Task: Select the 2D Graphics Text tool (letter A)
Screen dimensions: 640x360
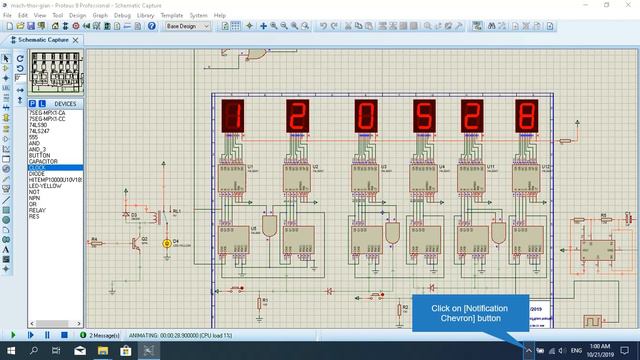Action: tap(6, 249)
